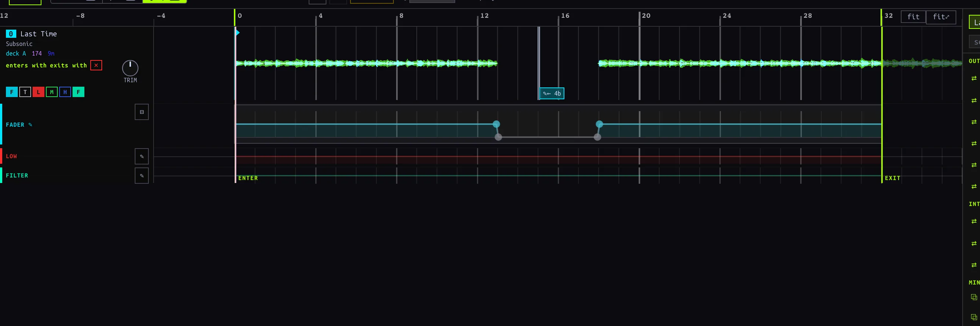980x326 pixels.
Task: Click the TRIM knob
Action: coord(130,68)
